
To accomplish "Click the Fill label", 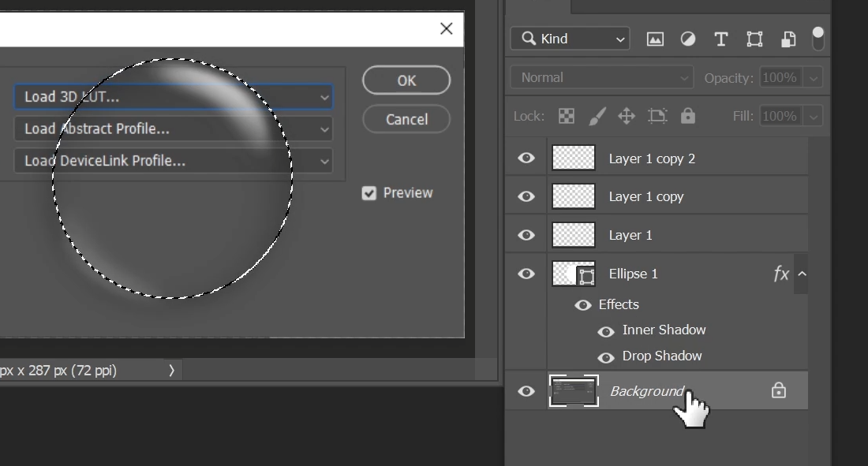I will tap(743, 116).
